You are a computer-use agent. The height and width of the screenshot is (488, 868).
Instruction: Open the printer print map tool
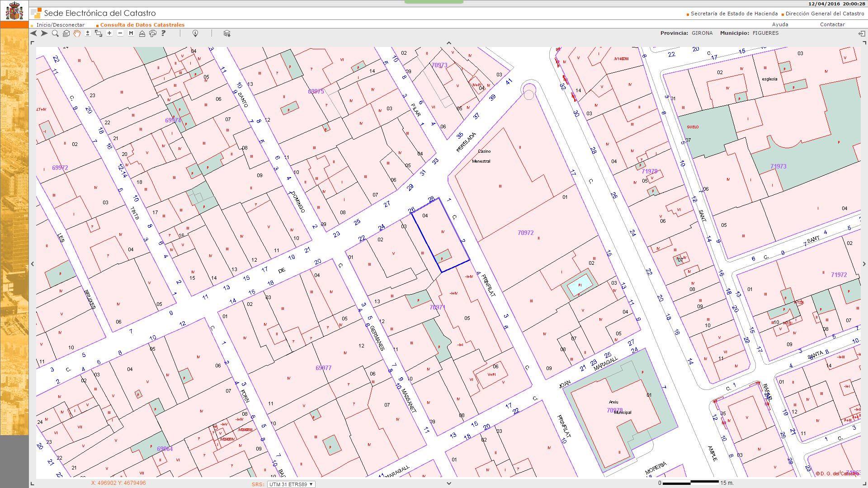(153, 33)
